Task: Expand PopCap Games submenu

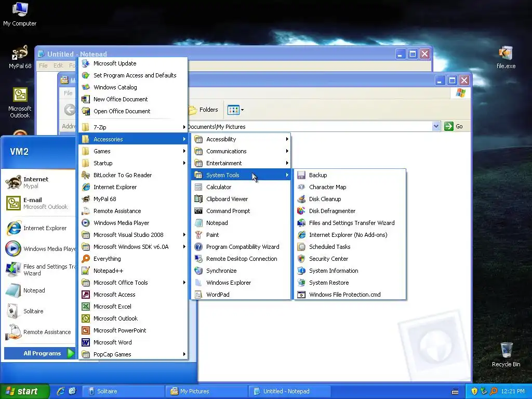Action: coord(133,354)
